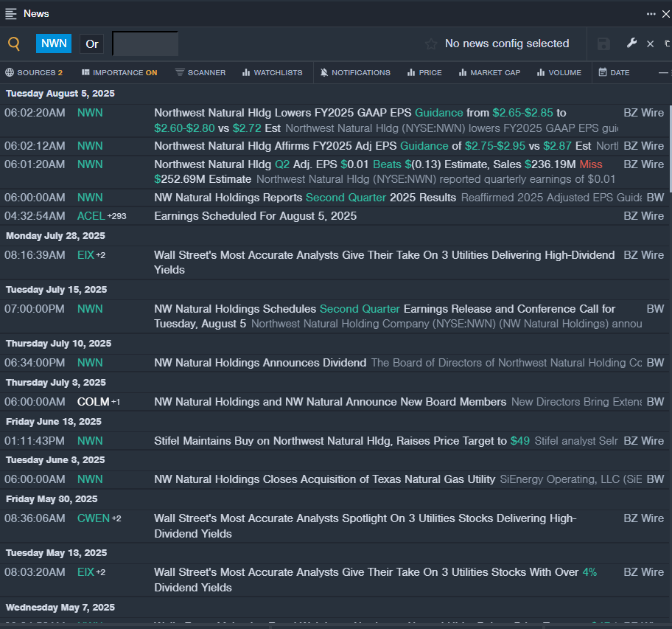
Task: Open the Sources 2 filter
Action: pyautogui.click(x=34, y=72)
